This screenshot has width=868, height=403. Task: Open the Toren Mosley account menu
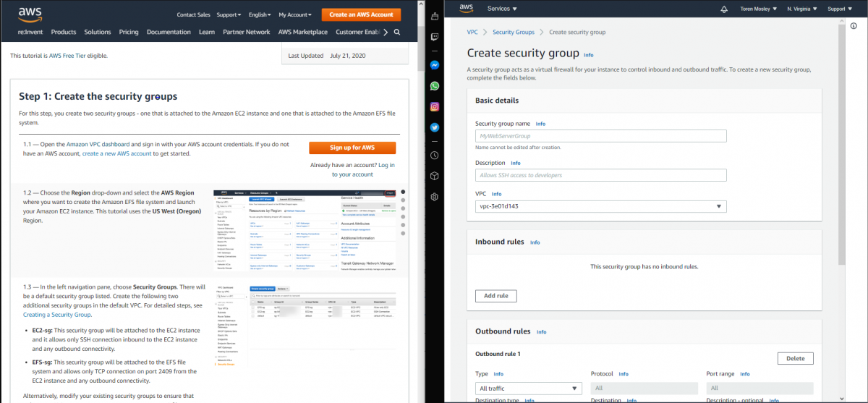[x=759, y=9]
